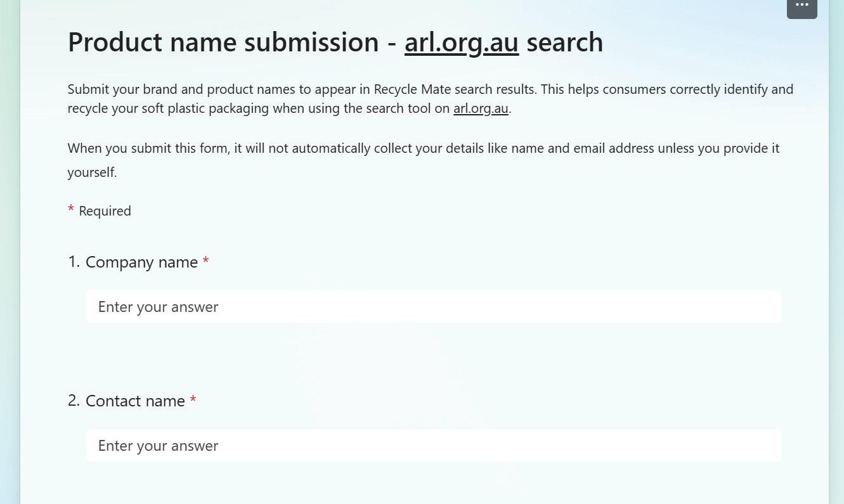Click the question number 2 marker
The width and height of the screenshot is (844, 504).
pyautogui.click(x=74, y=401)
